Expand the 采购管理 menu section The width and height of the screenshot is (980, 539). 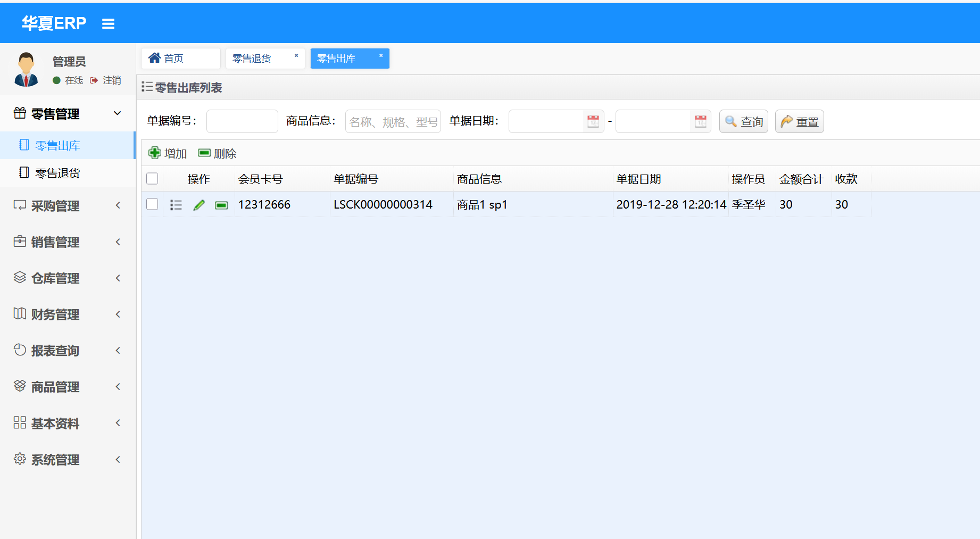68,205
